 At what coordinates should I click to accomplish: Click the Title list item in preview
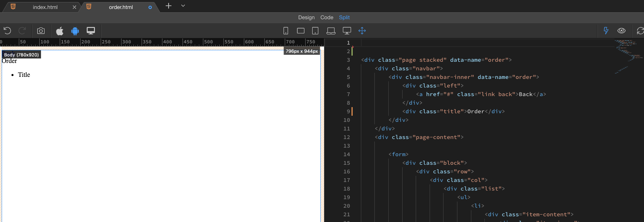24,75
